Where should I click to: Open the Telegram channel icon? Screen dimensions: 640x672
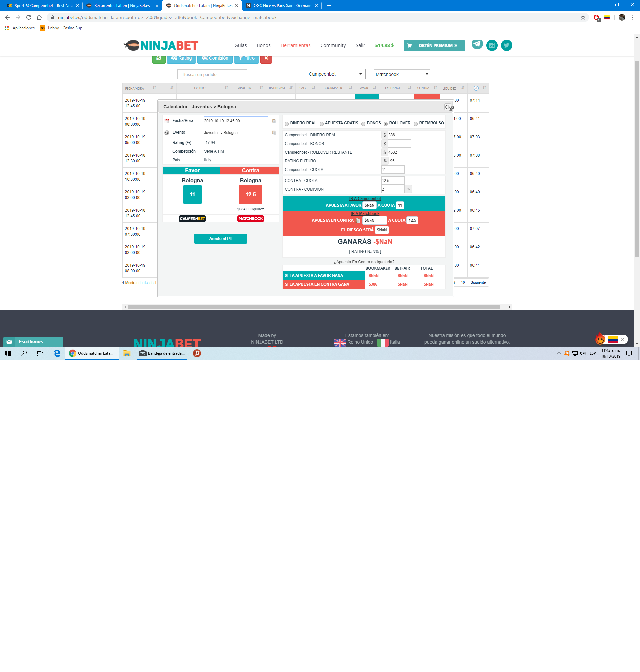point(477,44)
